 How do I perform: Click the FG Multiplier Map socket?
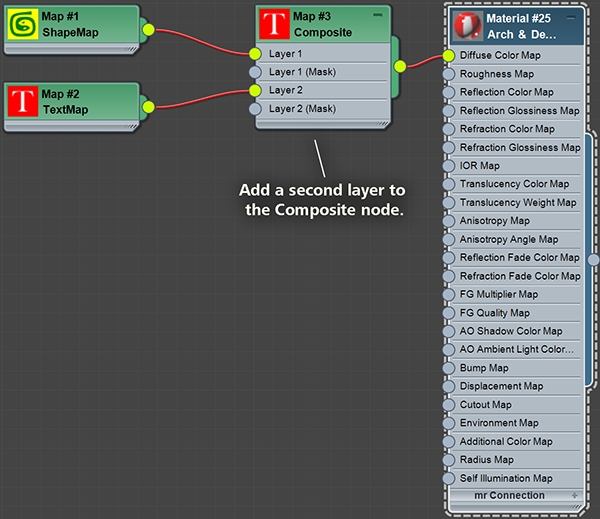pos(449,294)
